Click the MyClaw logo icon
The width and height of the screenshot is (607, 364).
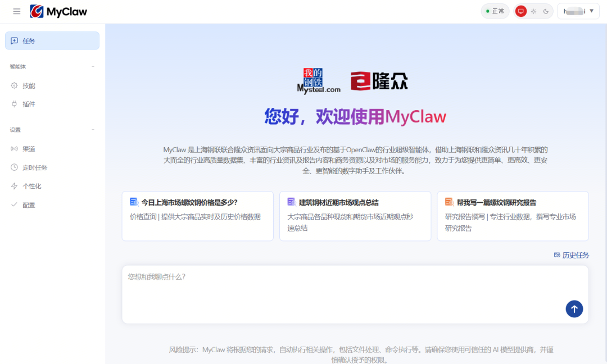tap(37, 12)
